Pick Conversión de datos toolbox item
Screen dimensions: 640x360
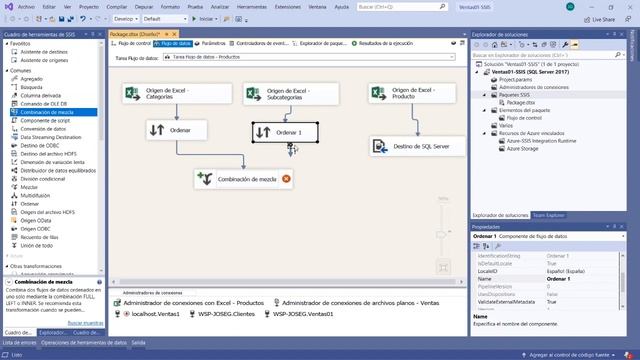tap(43, 129)
